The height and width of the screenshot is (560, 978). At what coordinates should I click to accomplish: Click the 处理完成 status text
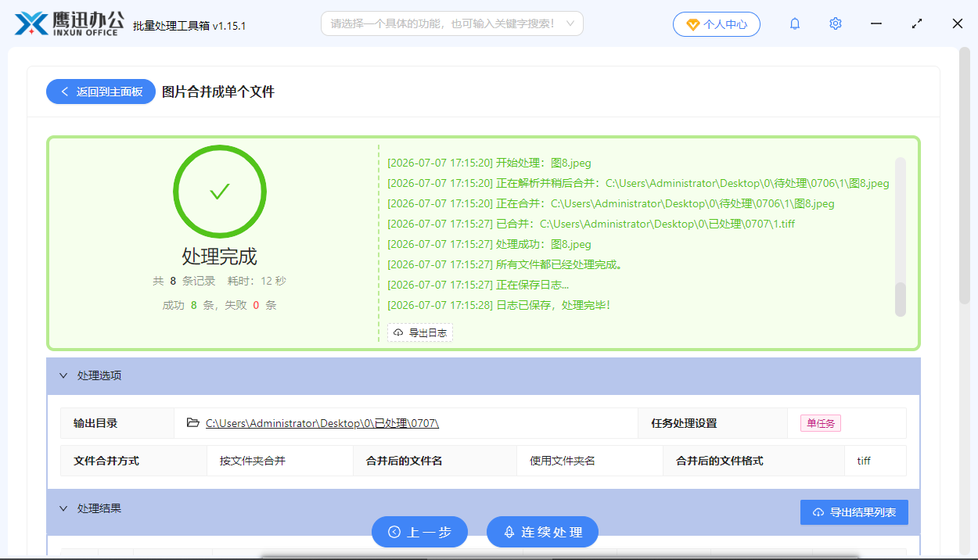[x=220, y=257]
